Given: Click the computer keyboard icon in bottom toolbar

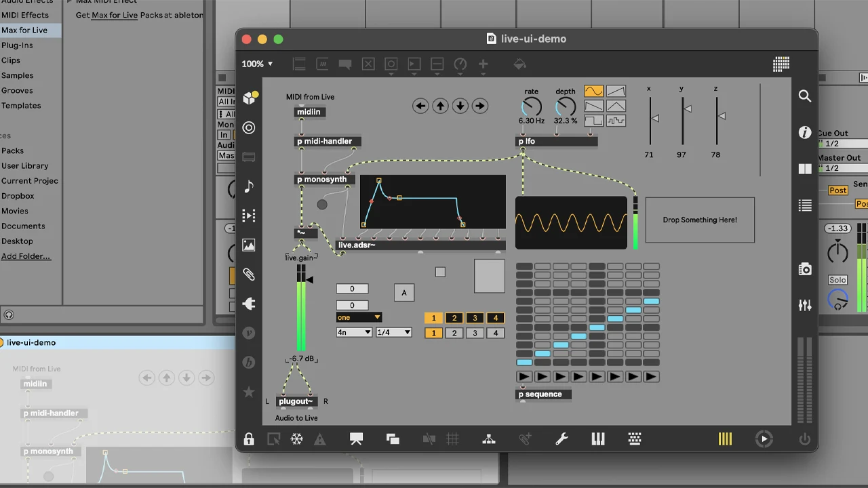Looking at the screenshot, I should 635,439.
